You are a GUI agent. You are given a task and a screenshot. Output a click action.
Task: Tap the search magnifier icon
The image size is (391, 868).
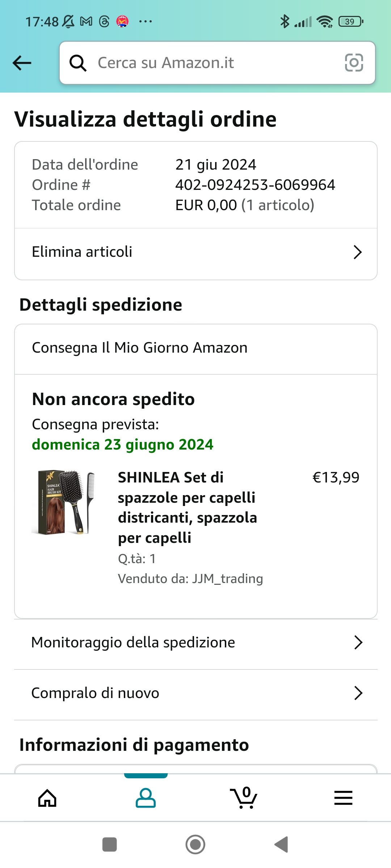[x=78, y=63]
